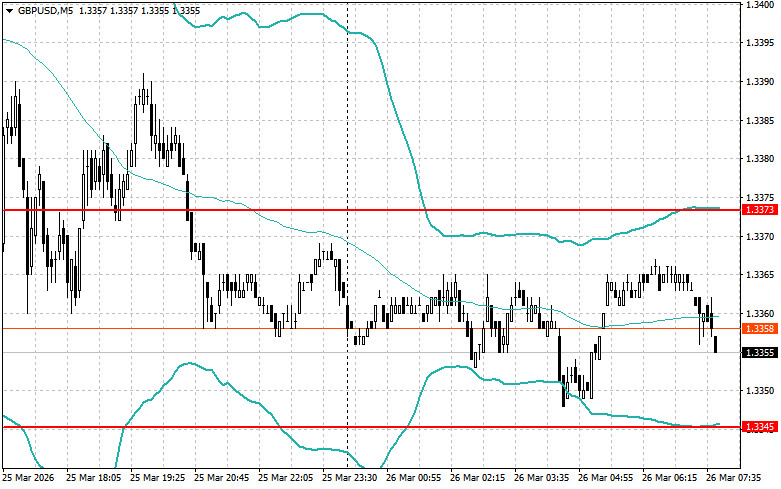The height and width of the screenshot is (489, 781).
Task: Click the 26 Mar 07:35 time label
Action: 734,478
